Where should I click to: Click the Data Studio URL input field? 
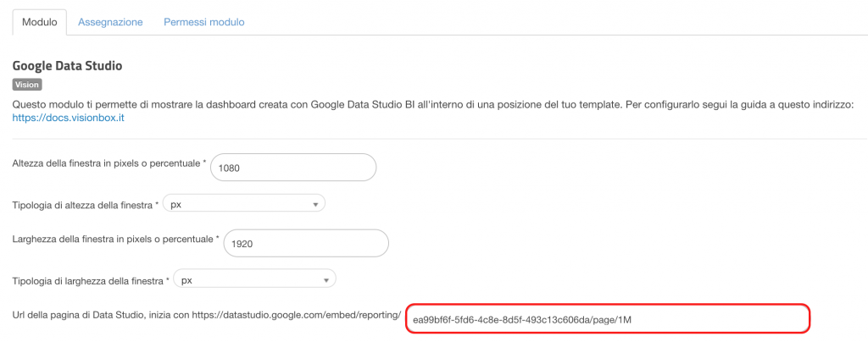[608, 318]
